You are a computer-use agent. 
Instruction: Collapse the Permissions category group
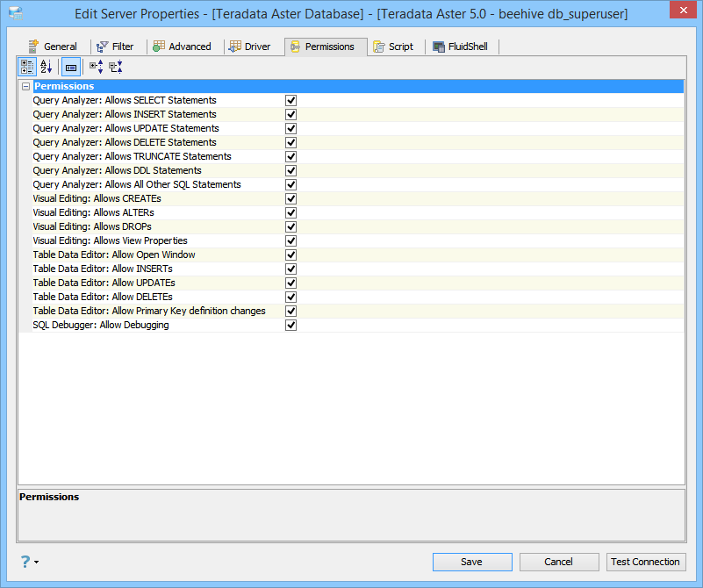(x=26, y=87)
